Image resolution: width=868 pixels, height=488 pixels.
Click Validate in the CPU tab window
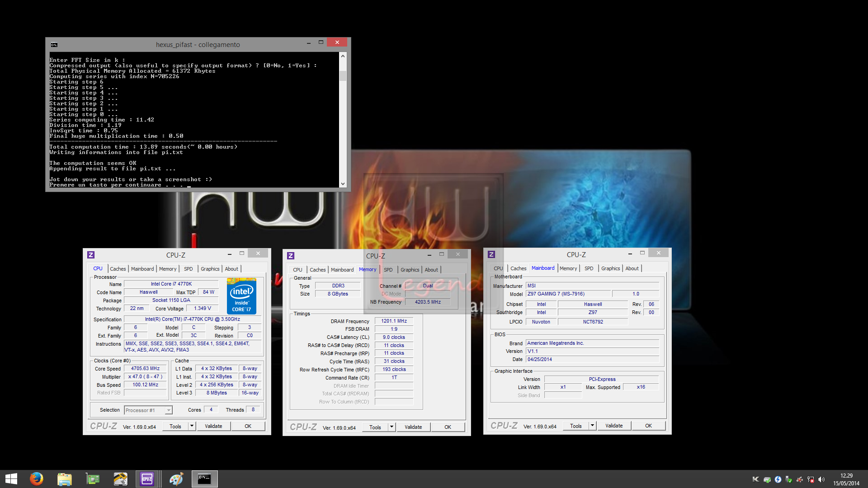pyautogui.click(x=213, y=426)
